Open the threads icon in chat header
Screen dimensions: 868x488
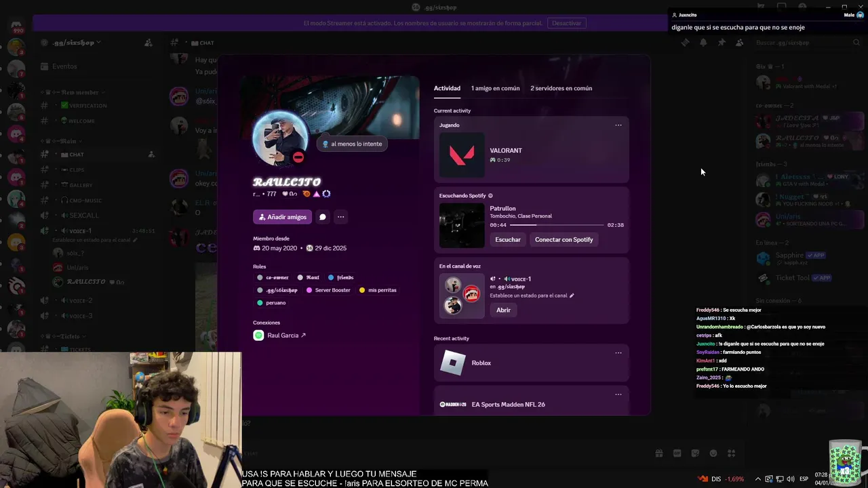pos(685,43)
